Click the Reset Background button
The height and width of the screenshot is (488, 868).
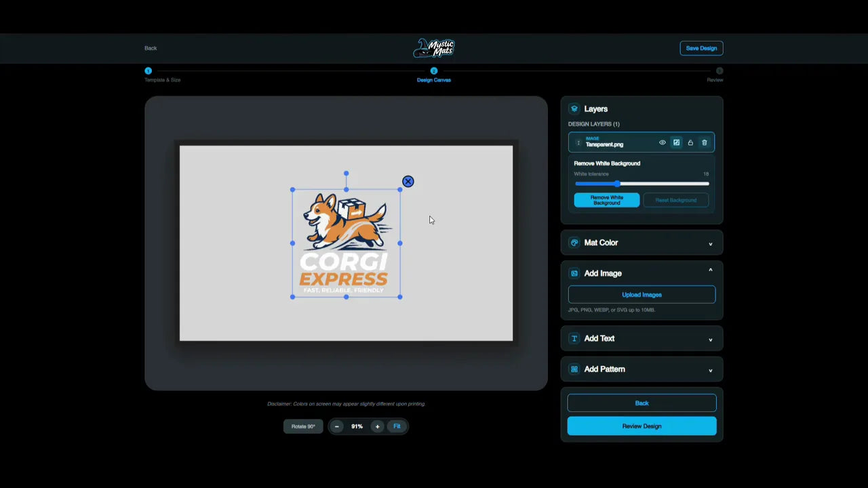(x=676, y=200)
